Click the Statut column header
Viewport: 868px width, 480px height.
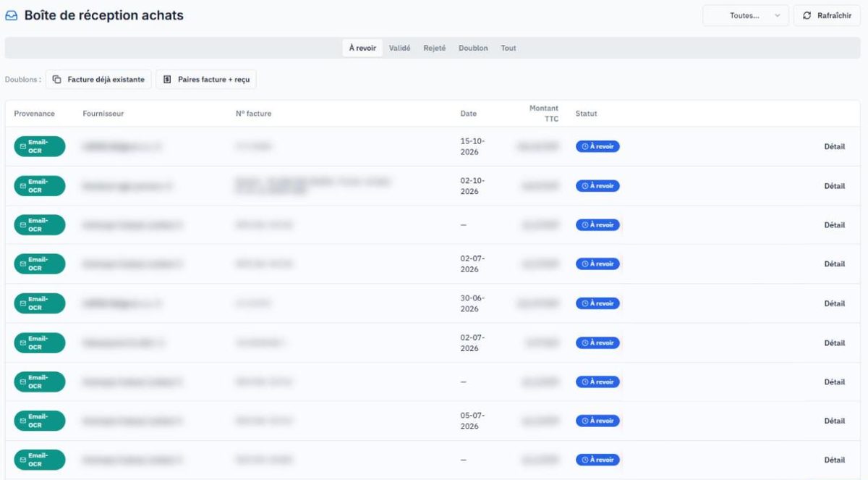[587, 114]
